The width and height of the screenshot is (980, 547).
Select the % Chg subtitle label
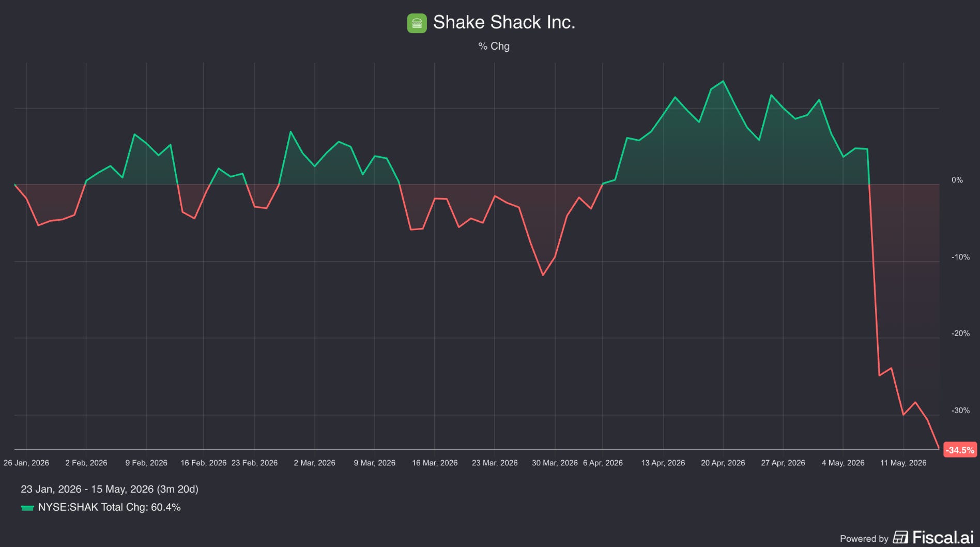click(x=494, y=46)
